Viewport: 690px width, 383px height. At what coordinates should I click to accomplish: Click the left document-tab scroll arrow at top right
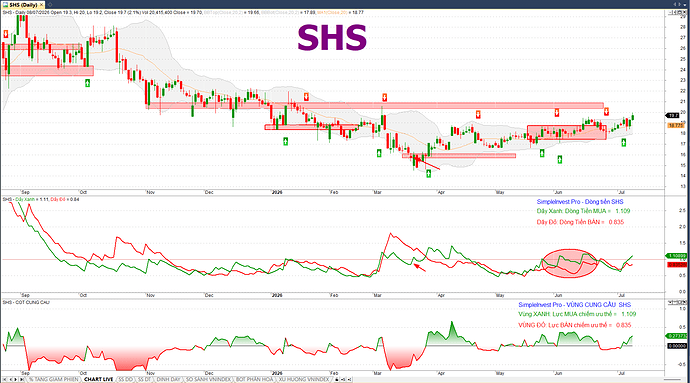(x=675, y=4)
